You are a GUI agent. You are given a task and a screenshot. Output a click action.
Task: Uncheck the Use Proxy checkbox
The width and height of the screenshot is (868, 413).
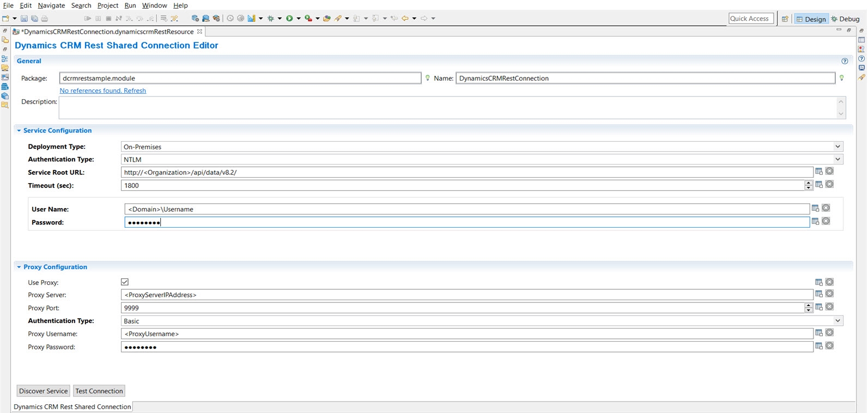pos(125,282)
